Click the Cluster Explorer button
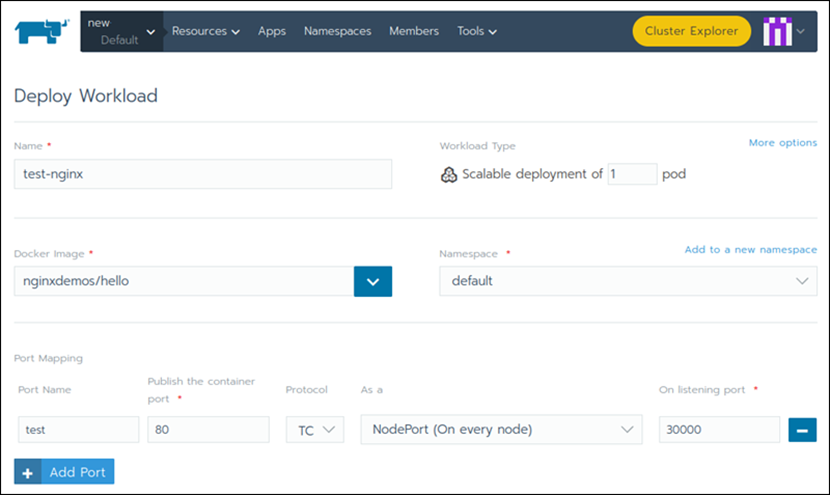Image resolution: width=830 pixels, height=495 pixels. coord(691,31)
